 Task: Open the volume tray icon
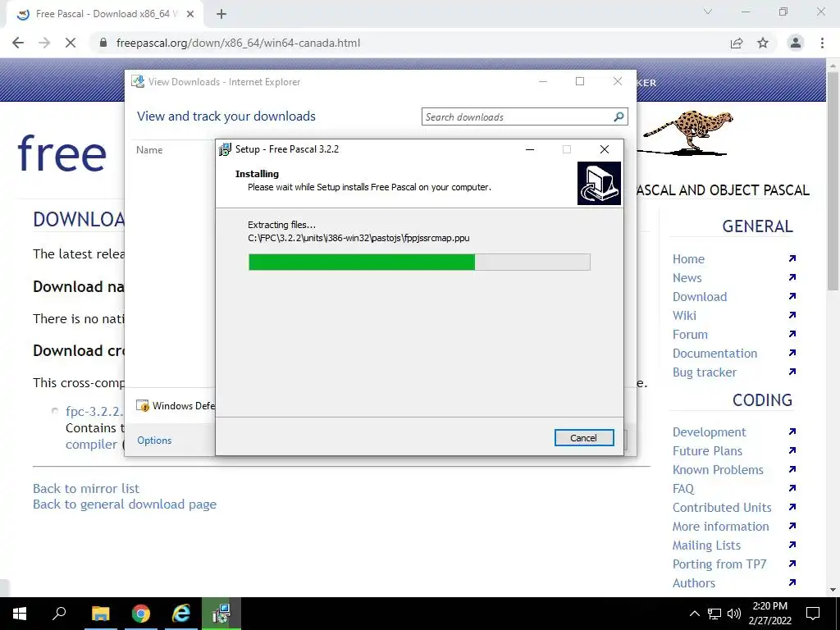734,614
